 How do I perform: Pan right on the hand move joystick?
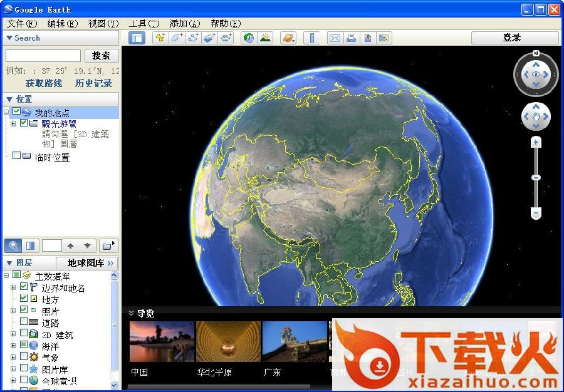click(x=546, y=116)
